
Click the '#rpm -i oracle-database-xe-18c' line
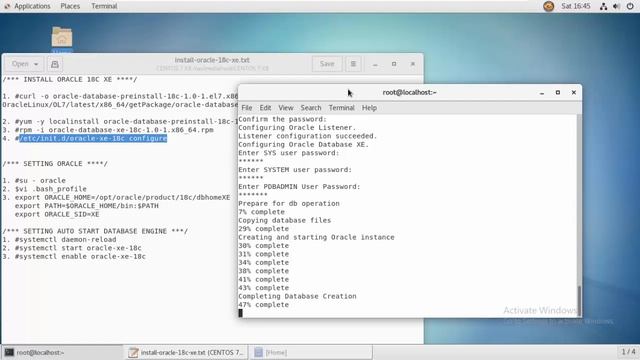114,130
